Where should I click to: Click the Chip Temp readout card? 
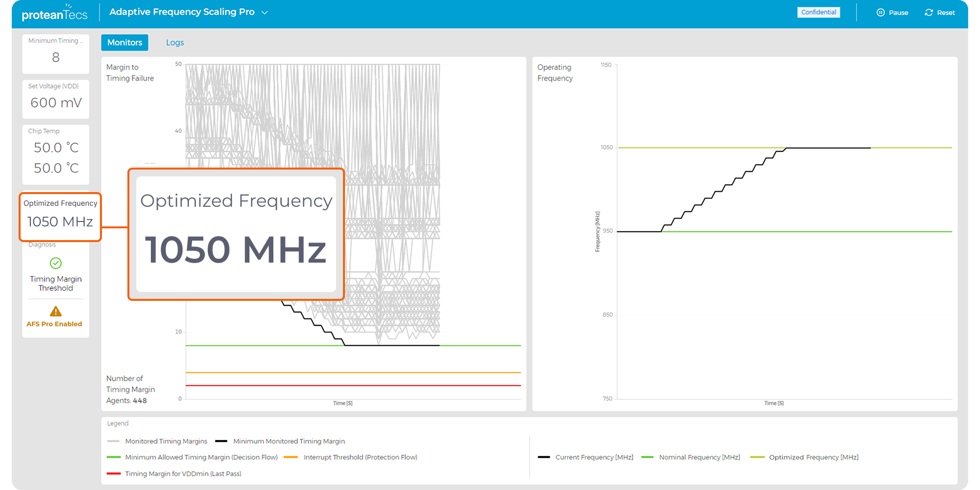56,155
